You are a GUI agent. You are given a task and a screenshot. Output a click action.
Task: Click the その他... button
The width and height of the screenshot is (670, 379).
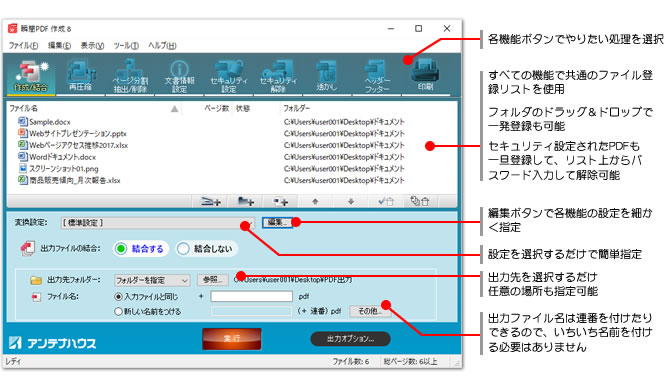coord(370,311)
